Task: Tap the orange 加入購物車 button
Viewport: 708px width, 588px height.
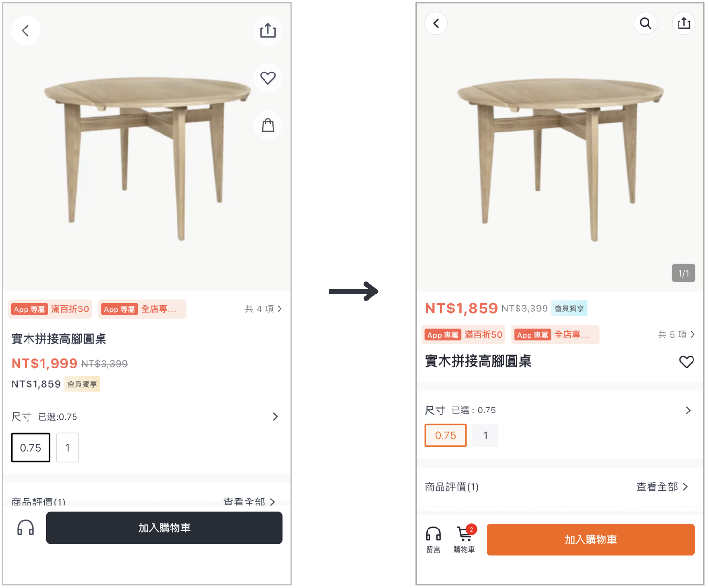Action: 591,540
